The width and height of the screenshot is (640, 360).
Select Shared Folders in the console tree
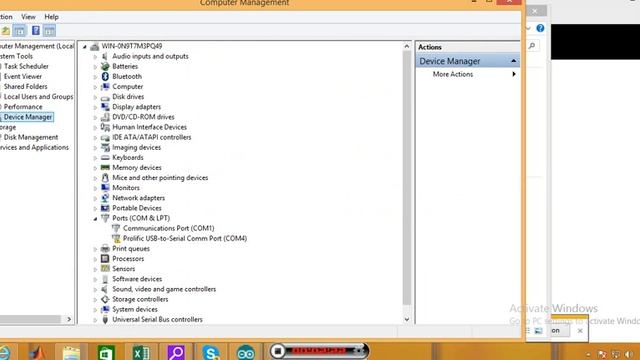(25, 87)
